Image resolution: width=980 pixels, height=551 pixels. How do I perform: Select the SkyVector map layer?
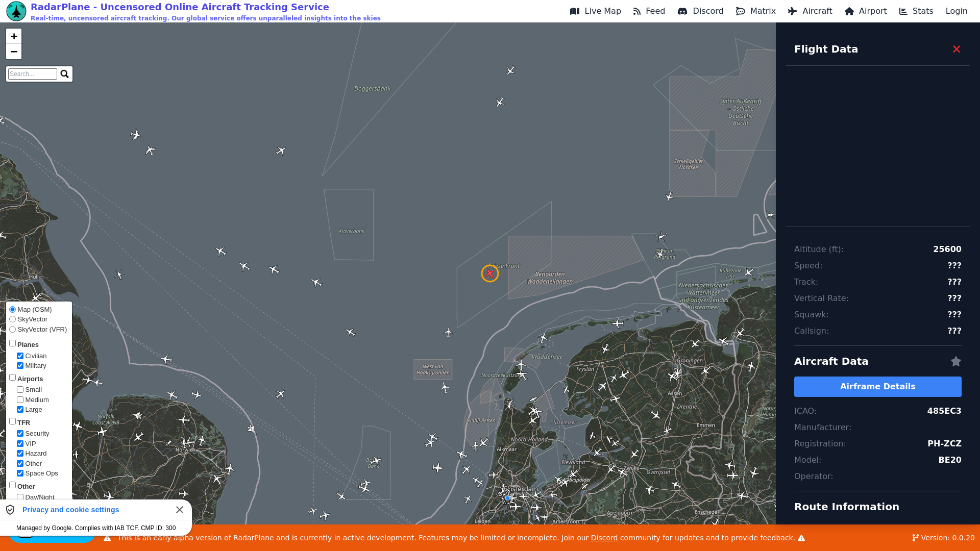point(13,319)
